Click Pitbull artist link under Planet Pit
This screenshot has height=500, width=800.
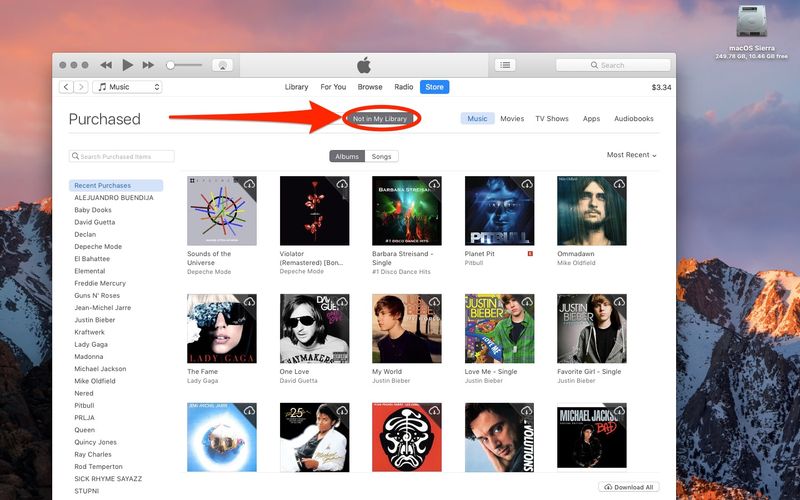point(473,263)
